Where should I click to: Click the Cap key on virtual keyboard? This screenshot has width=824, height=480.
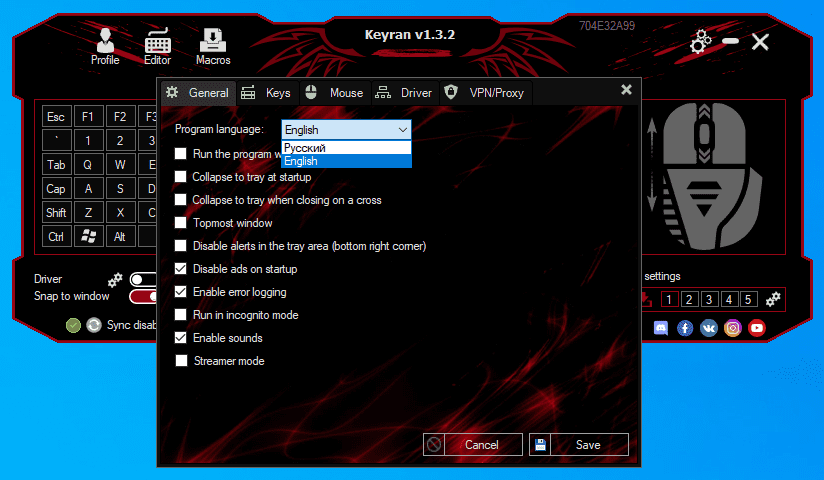56,189
